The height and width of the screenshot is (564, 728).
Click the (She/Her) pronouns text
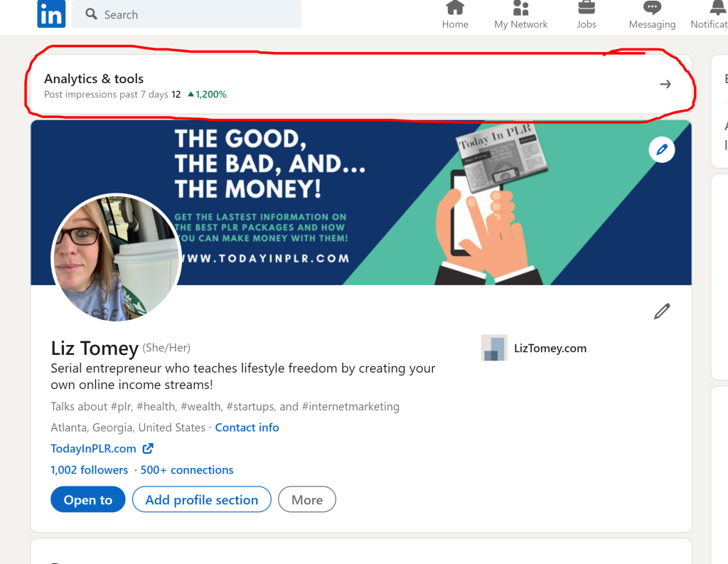click(166, 348)
